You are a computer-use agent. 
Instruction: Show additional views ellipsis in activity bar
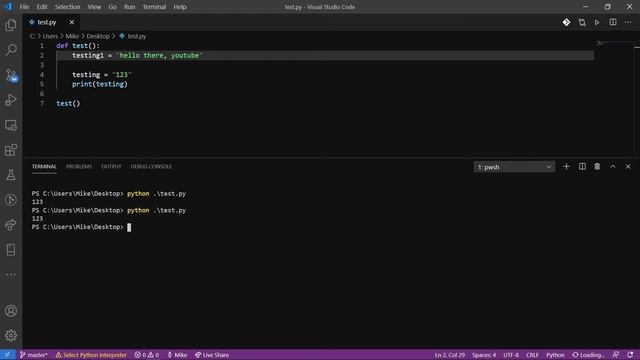tap(11, 274)
